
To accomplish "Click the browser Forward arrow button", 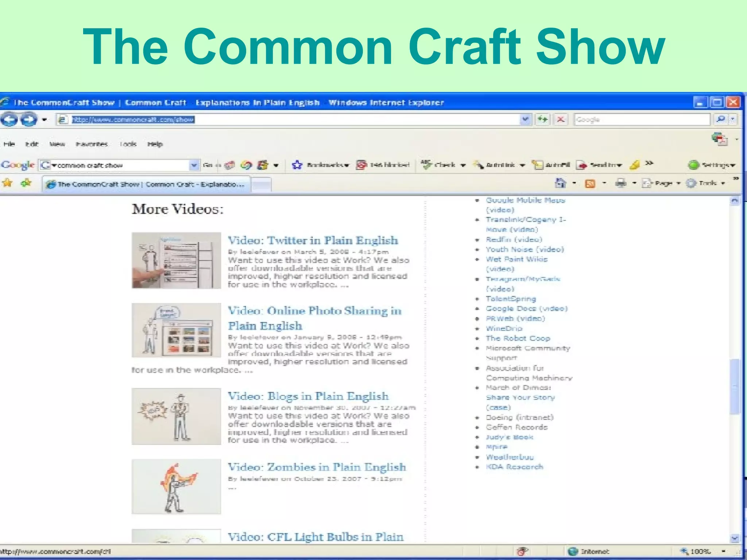I will (x=28, y=119).
